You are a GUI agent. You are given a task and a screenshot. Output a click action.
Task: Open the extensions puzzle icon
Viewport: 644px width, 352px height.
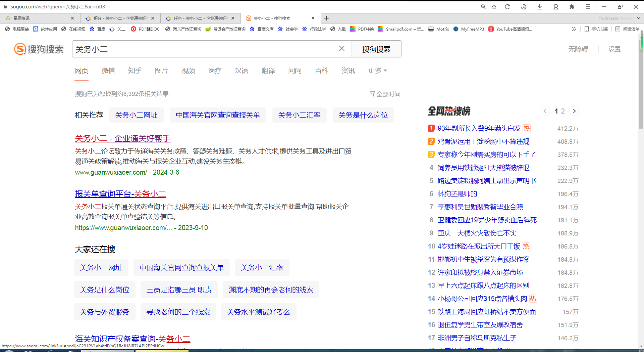click(x=572, y=7)
